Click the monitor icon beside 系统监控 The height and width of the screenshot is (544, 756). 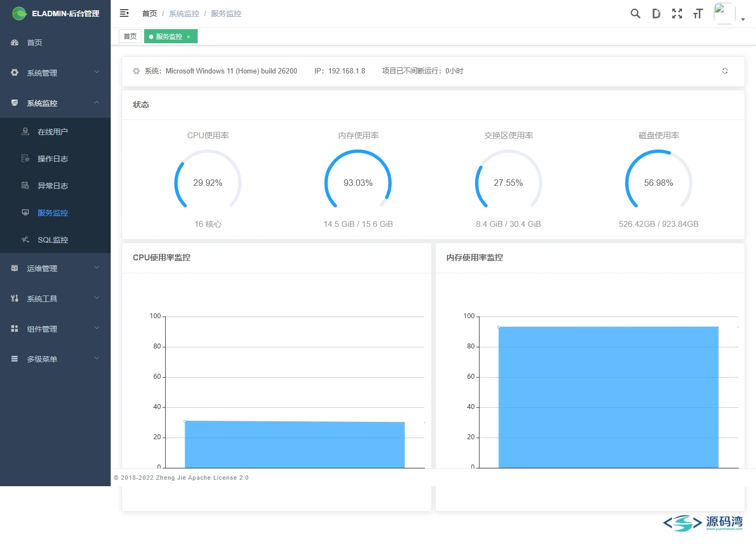pyautogui.click(x=15, y=103)
